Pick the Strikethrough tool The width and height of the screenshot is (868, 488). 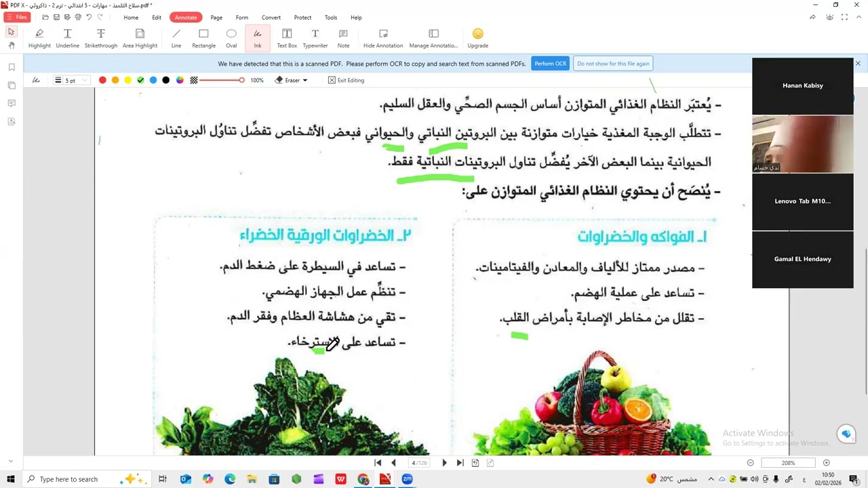[x=100, y=39]
